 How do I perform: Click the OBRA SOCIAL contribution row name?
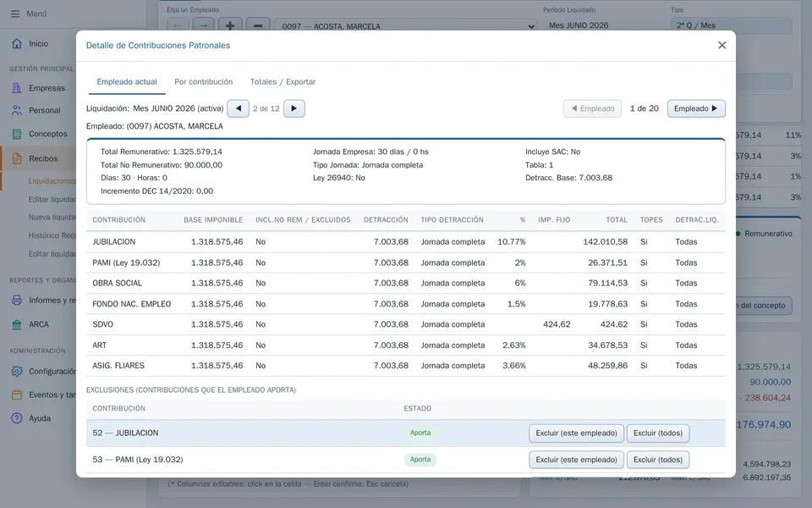(x=117, y=283)
